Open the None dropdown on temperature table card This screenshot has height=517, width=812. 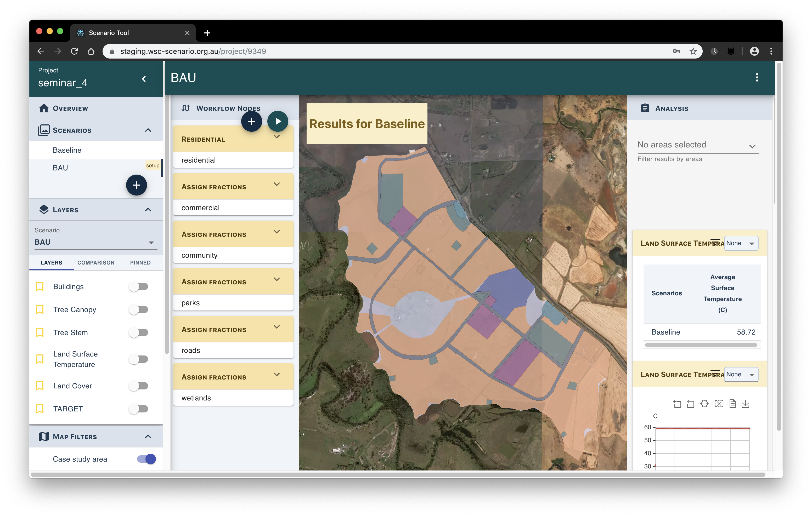pyautogui.click(x=741, y=243)
